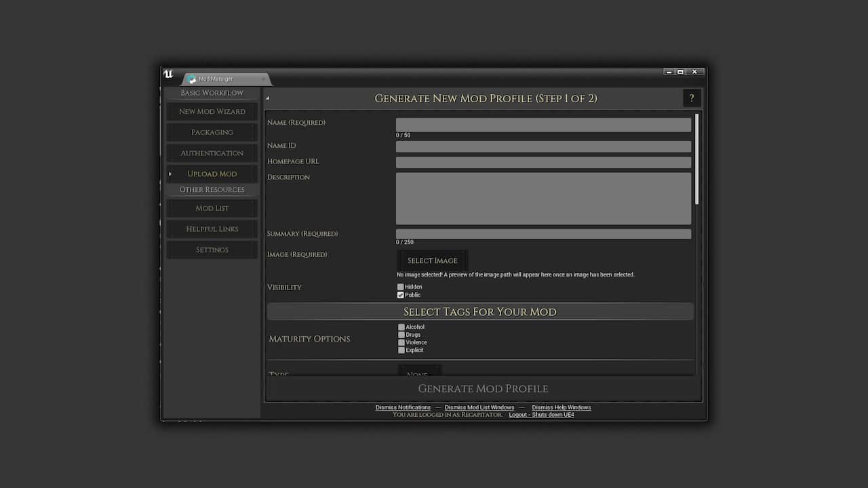Click the Description text area
Image resolution: width=868 pixels, height=488 pixels.
(x=543, y=198)
